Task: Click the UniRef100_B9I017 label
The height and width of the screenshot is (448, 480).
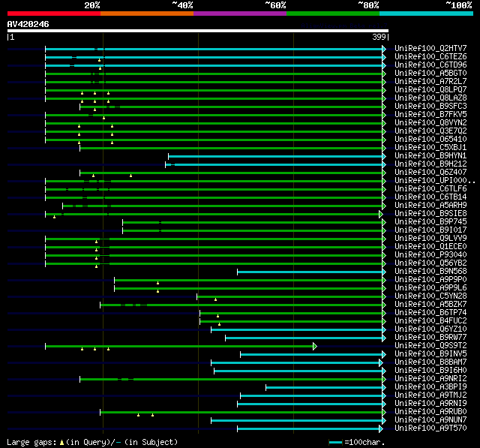Action: pyautogui.click(x=430, y=230)
